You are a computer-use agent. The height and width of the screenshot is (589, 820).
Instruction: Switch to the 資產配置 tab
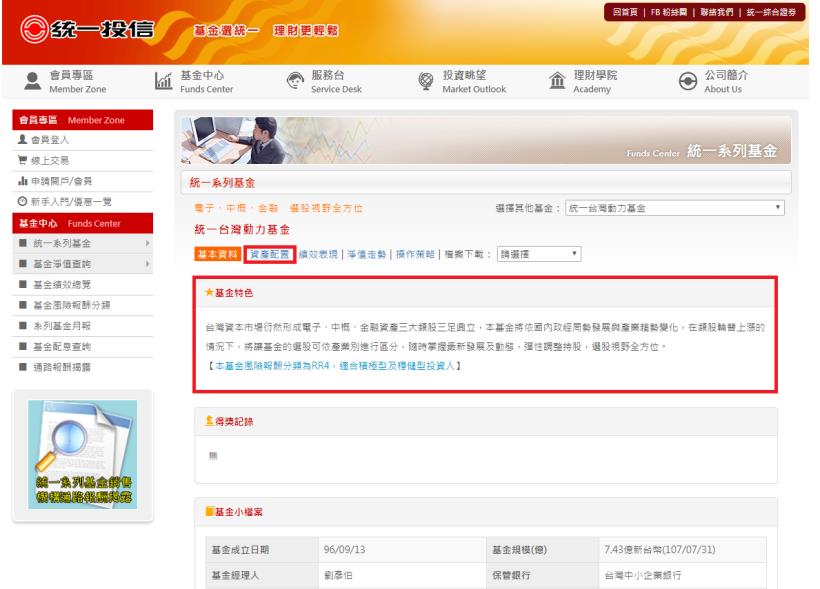click(269, 254)
